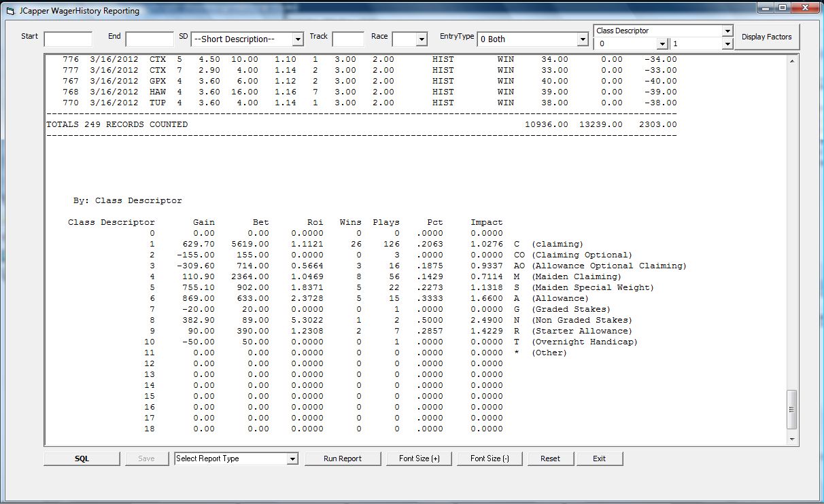
Task: Click the report scrollbar down arrow
Action: pos(791,439)
